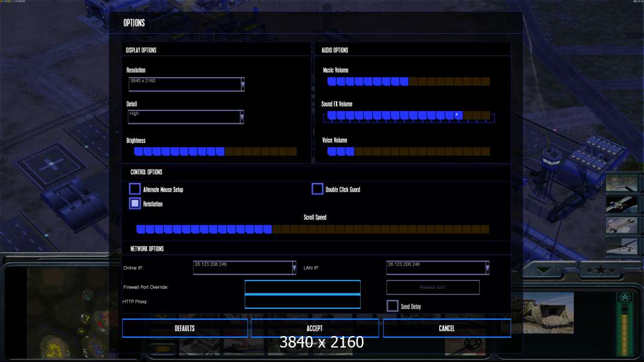The height and width of the screenshot is (362, 644).
Task: Click the magnifying glass power icon
Action: (x=622, y=183)
